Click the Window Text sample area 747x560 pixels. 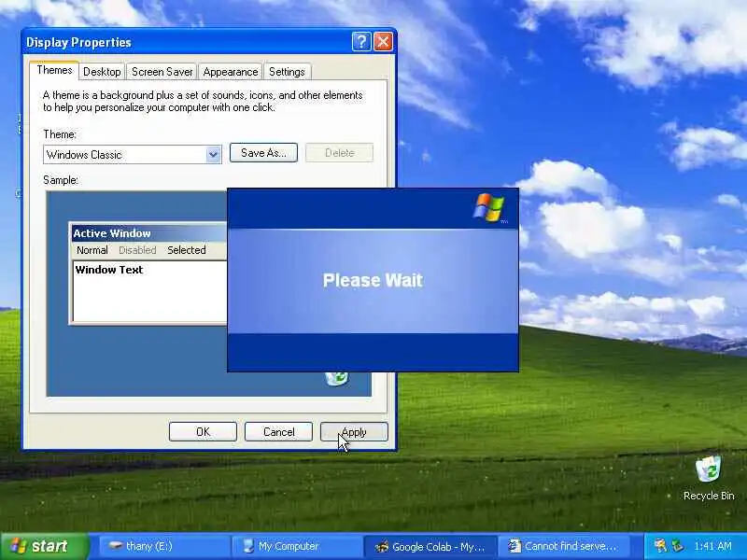(149, 291)
